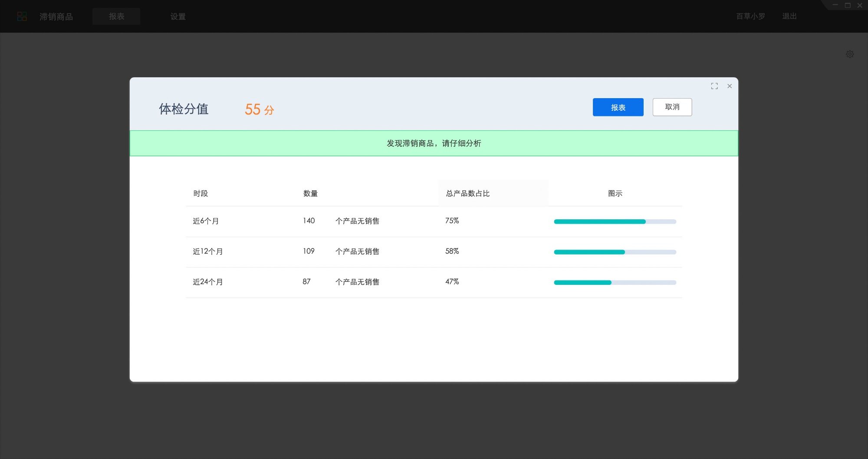Select the 时段 column header
868x459 pixels.
(201, 193)
